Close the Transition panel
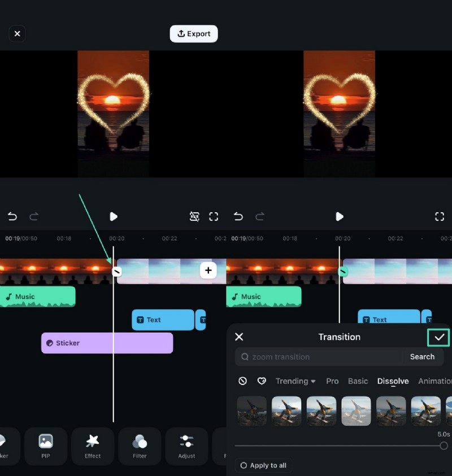Screen dimensions: 452x476 [x=238, y=337]
